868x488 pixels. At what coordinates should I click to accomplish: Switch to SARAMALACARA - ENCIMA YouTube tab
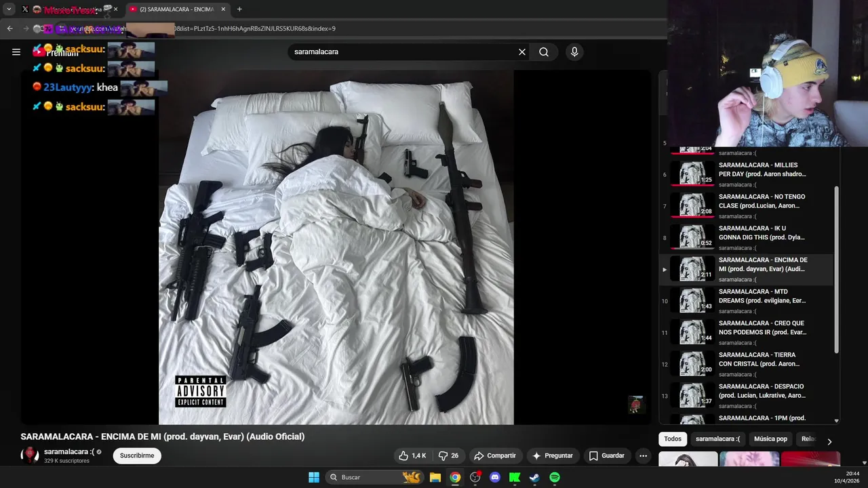[178, 9]
